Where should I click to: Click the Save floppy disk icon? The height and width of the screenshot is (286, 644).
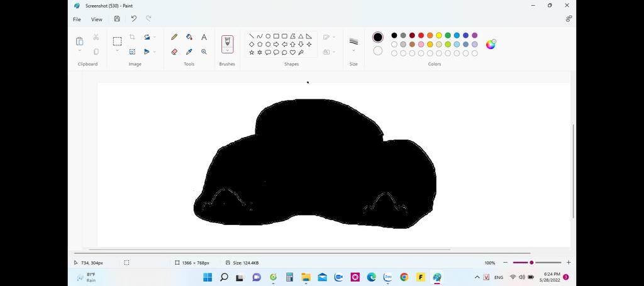pyautogui.click(x=117, y=19)
